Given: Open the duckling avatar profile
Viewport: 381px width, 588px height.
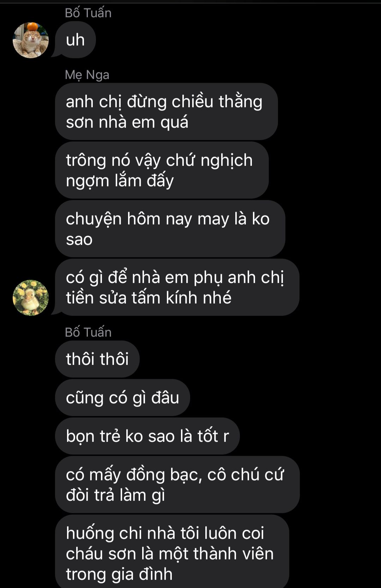Looking at the screenshot, I should pyautogui.click(x=31, y=298).
